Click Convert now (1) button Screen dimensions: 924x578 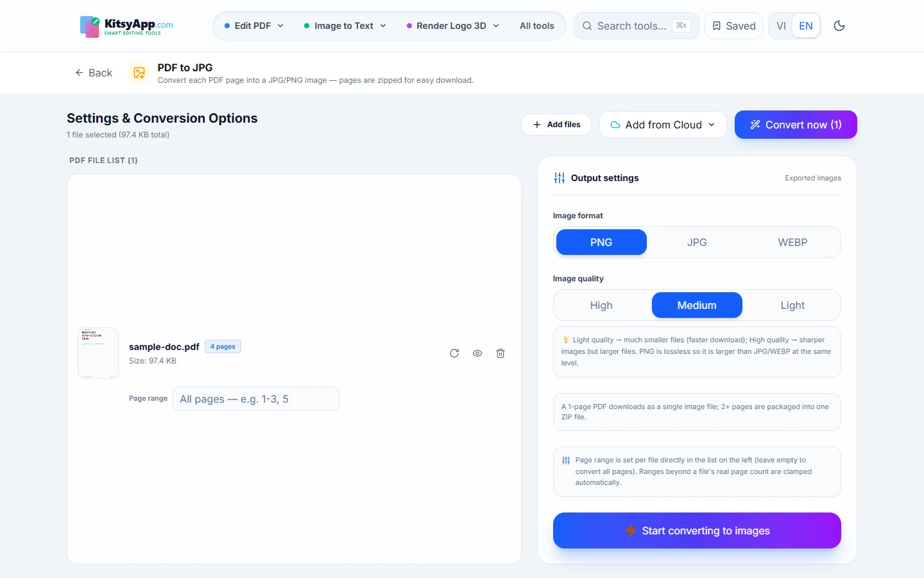[796, 125]
